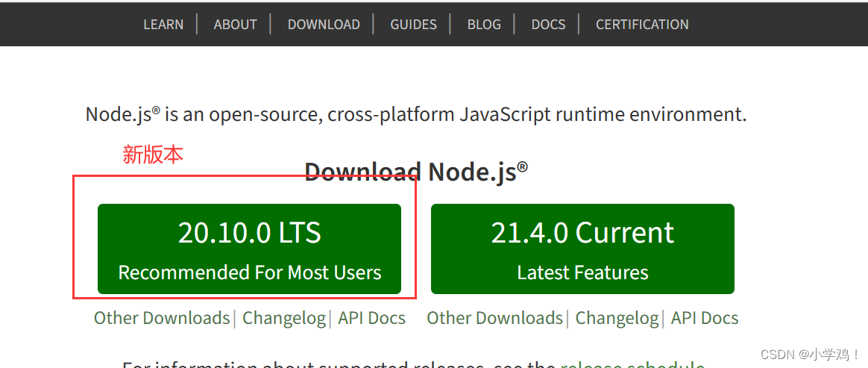Click the CERTIFICATION nav item
868x368 pixels.
pos(642,25)
